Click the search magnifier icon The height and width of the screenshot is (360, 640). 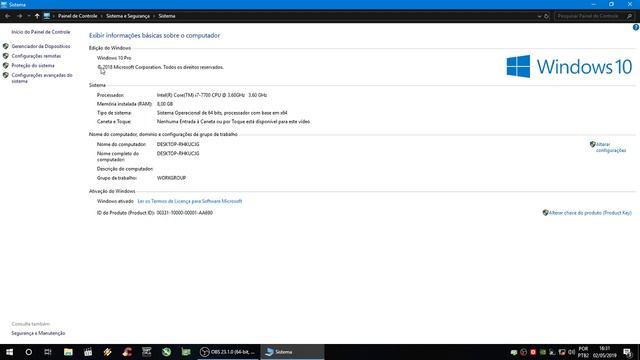point(629,16)
